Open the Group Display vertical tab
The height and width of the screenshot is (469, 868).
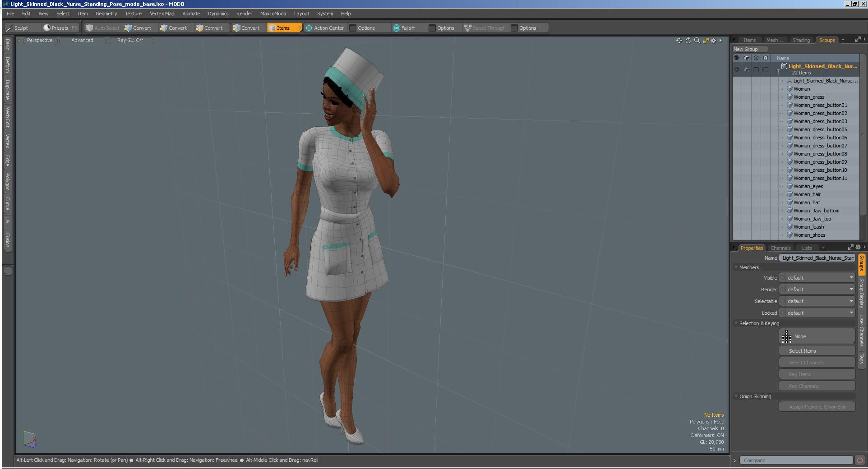[x=861, y=293]
